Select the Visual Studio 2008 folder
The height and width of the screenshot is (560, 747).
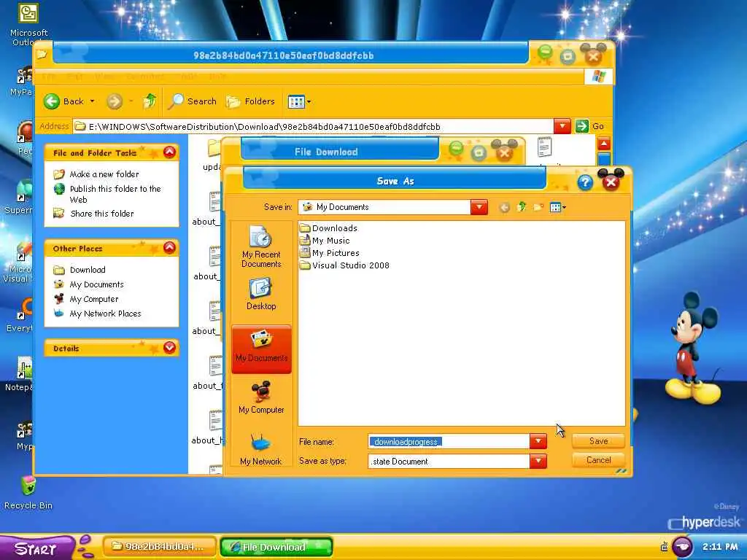click(344, 265)
